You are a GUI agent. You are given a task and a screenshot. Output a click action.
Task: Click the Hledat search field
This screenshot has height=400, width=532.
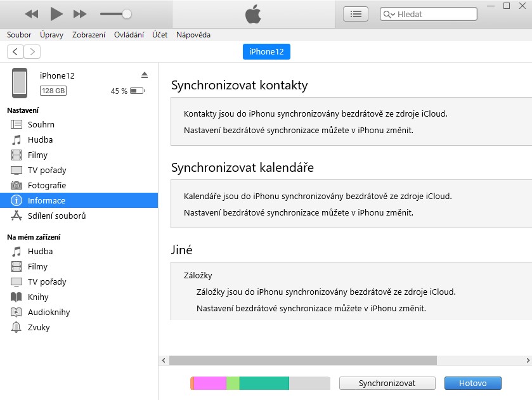(x=429, y=14)
